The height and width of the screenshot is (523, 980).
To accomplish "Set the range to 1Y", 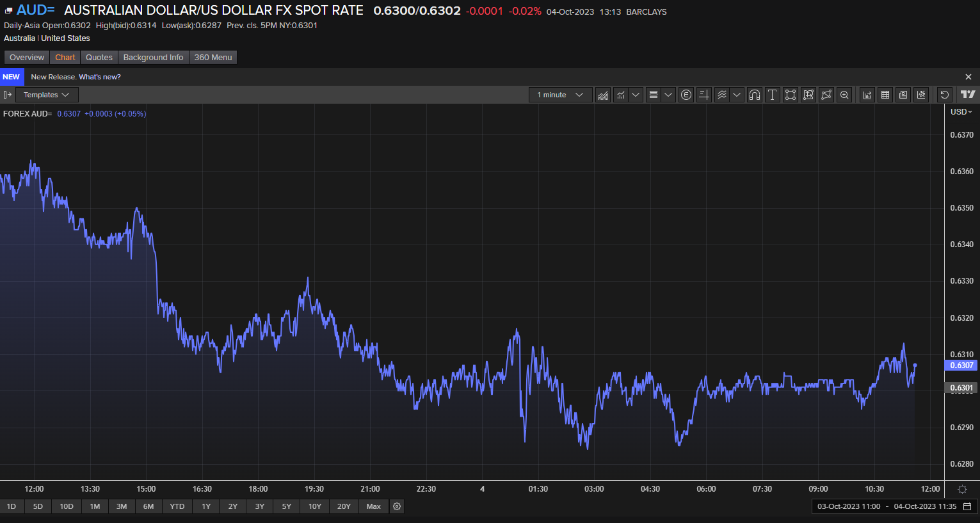I will click(206, 506).
